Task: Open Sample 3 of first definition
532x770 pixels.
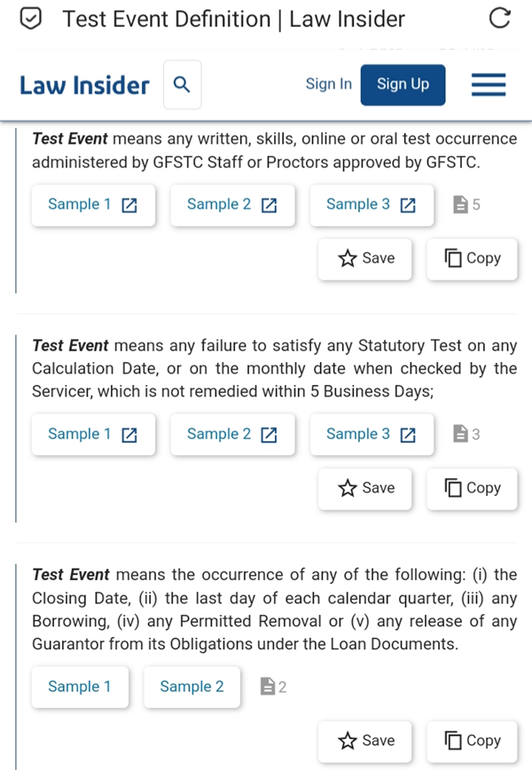Action: (372, 205)
